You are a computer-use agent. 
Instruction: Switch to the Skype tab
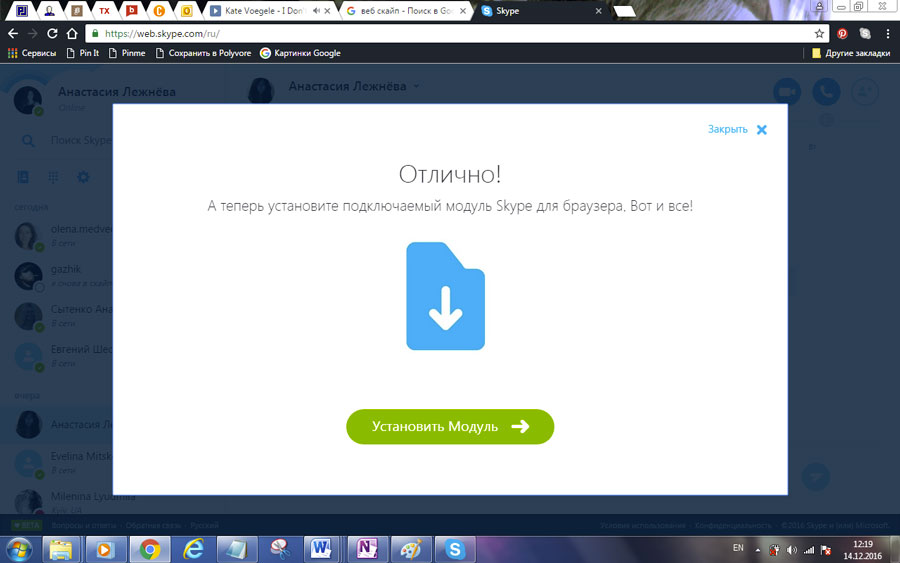pyautogui.click(x=540, y=11)
